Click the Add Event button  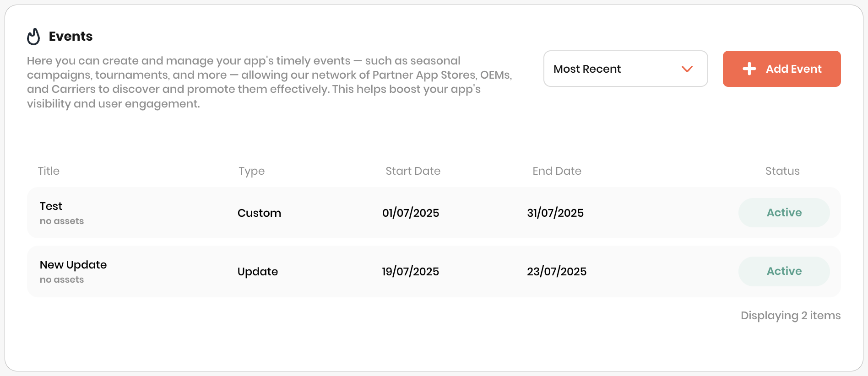click(x=781, y=69)
